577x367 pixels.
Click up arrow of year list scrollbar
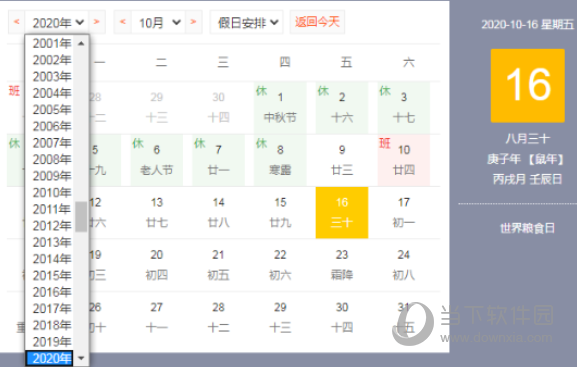point(81,43)
